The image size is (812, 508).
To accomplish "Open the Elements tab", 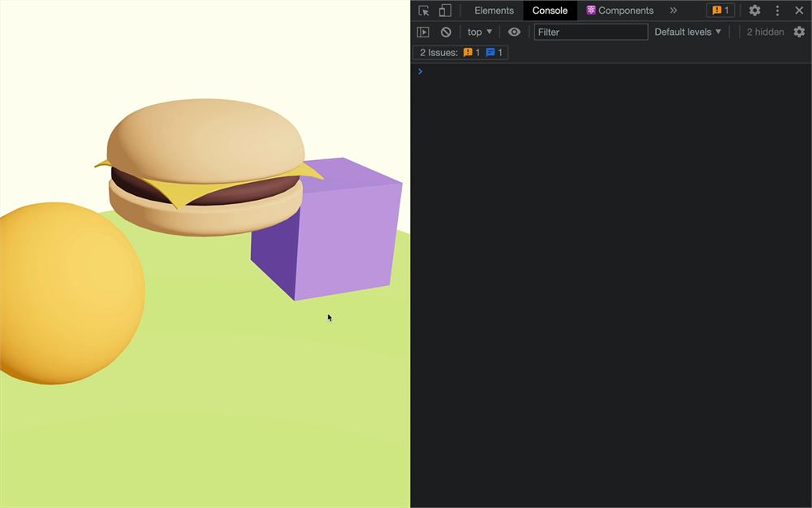I will point(494,11).
